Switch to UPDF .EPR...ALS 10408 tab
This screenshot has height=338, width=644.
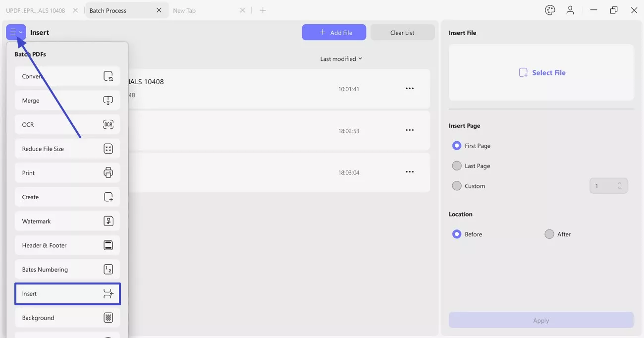click(x=36, y=10)
